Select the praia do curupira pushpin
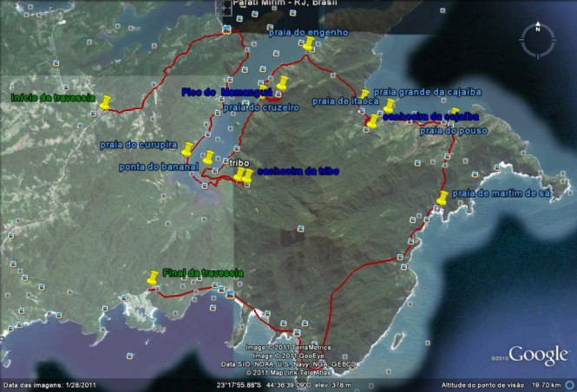 click(x=189, y=147)
